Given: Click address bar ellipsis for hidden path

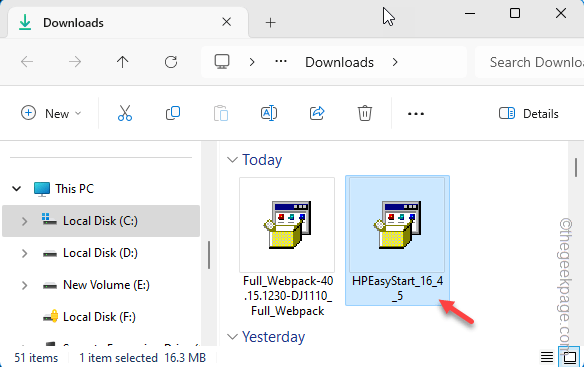Looking at the screenshot, I should [281, 61].
